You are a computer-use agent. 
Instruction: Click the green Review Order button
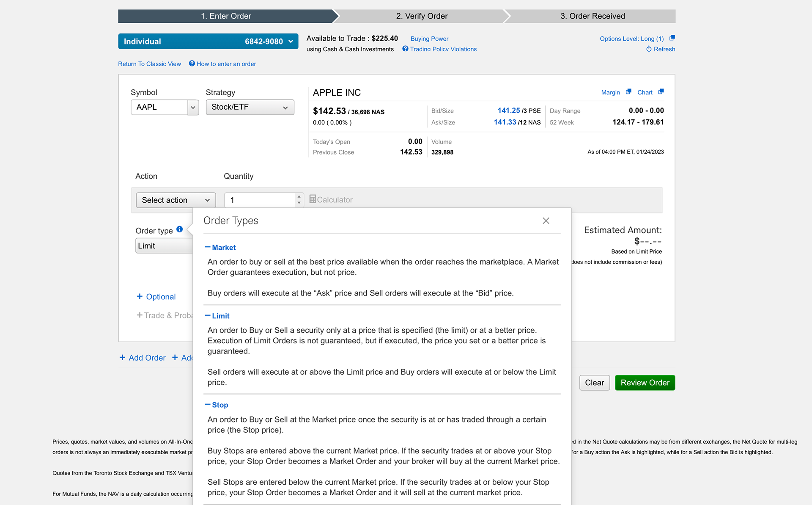[x=645, y=383]
